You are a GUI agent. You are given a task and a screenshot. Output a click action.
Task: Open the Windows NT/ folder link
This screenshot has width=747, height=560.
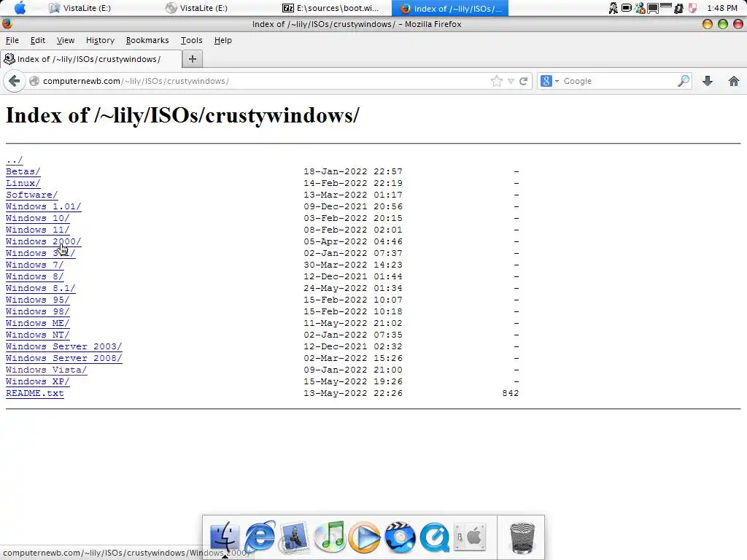pyautogui.click(x=38, y=335)
